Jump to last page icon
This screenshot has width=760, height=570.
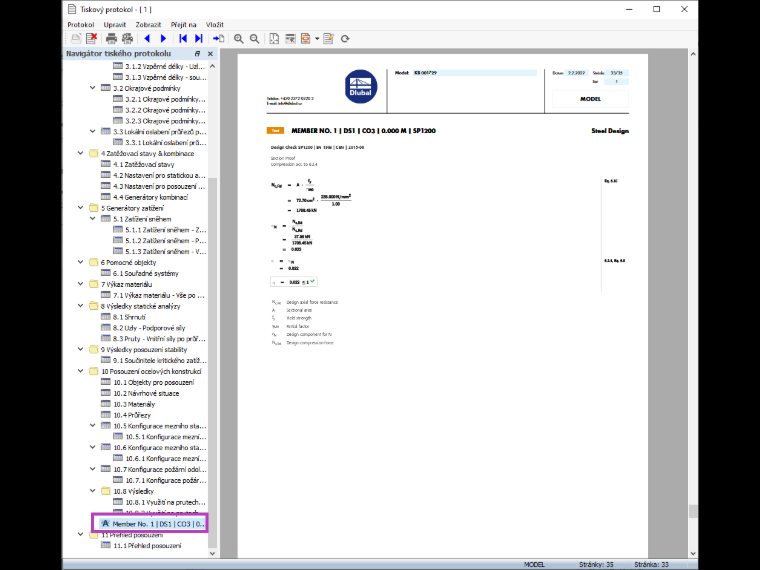click(x=199, y=39)
